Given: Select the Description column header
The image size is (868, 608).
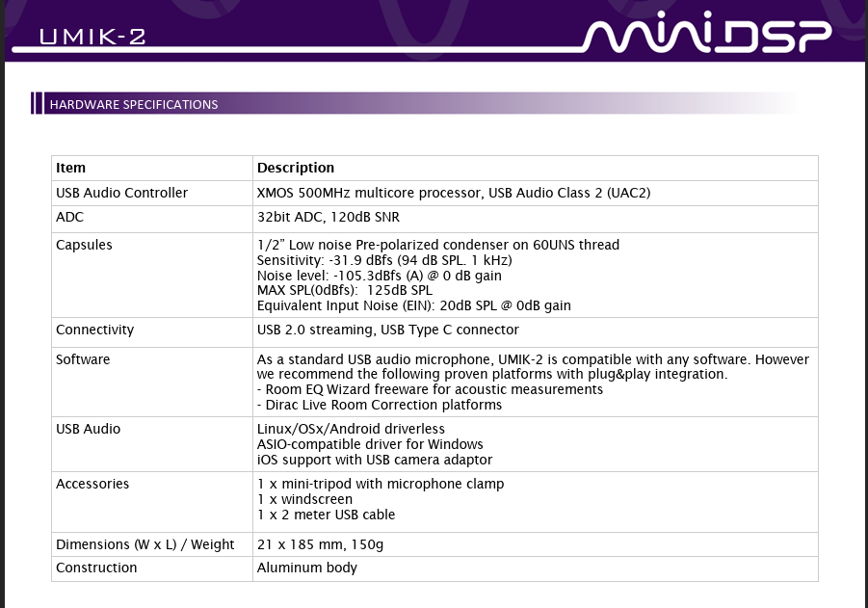Looking at the screenshot, I should tap(296, 168).
